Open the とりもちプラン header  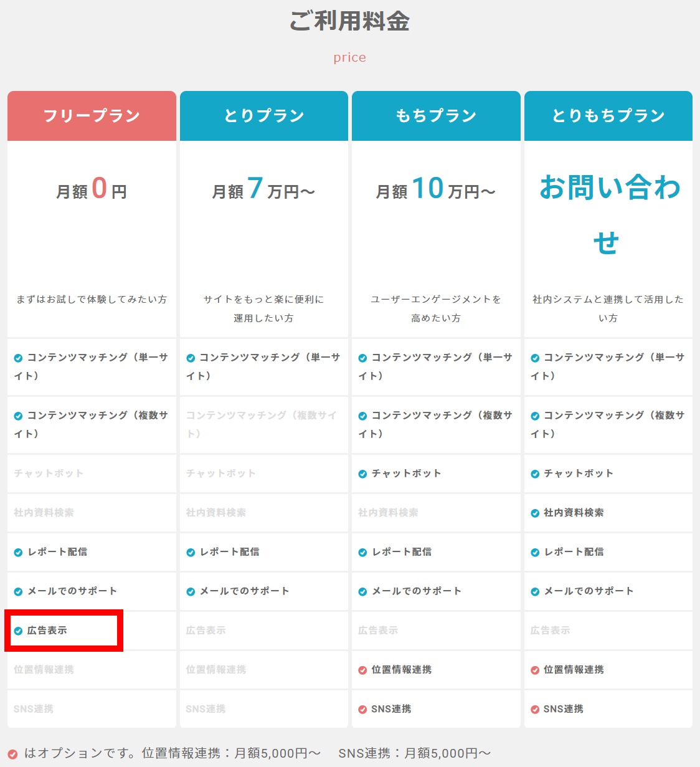(x=608, y=116)
